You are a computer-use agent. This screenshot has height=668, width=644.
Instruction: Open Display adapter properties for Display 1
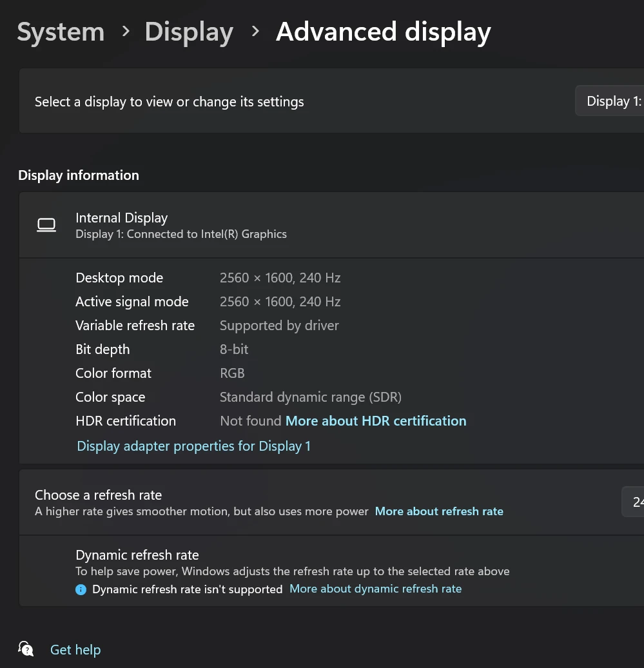193,446
